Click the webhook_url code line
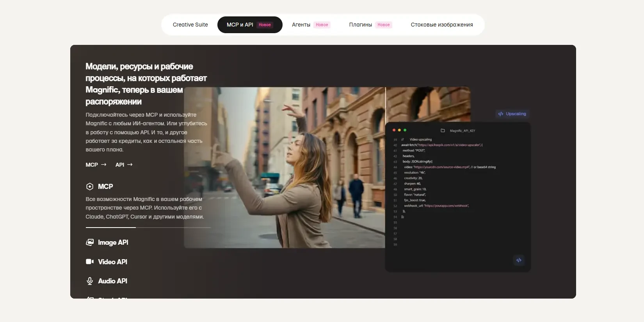The height and width of the screenshot is (322, 644). (436, 206)
